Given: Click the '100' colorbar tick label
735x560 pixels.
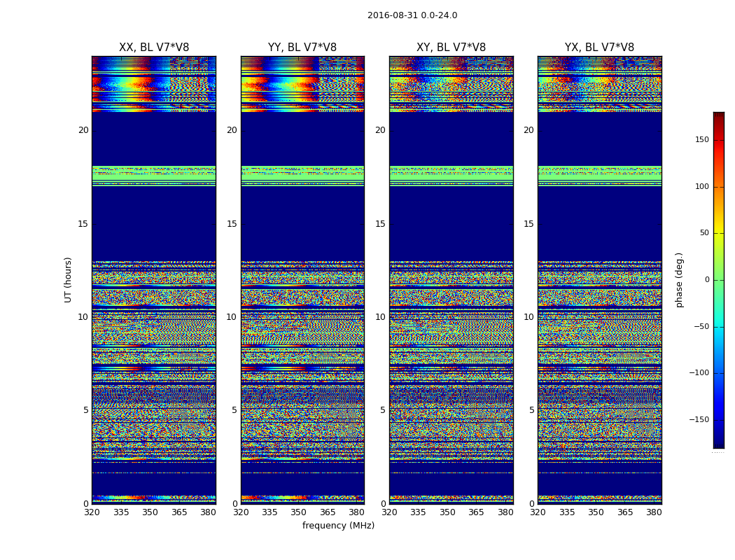Looking at the screenshot, I should (x=702, y=186).
